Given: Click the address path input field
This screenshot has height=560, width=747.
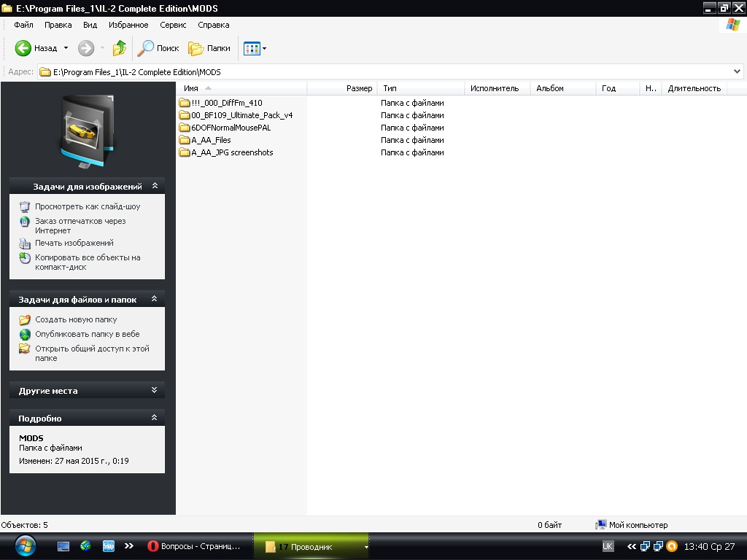Looking at the screenshot, I should pos(390,72).
